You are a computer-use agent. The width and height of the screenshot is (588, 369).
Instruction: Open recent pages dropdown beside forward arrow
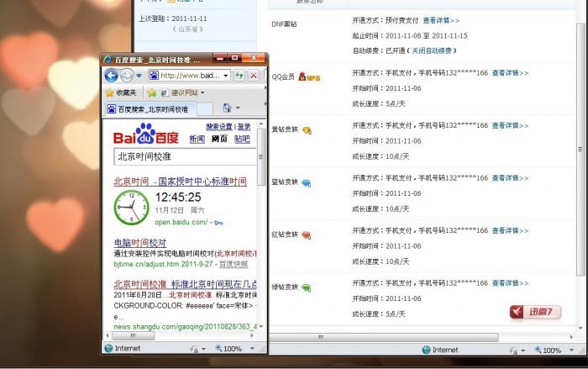click(x=139, y=76)
